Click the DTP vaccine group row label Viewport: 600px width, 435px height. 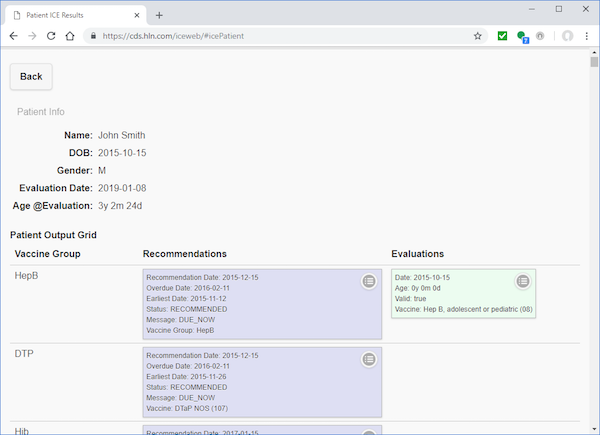click(24, 354)
